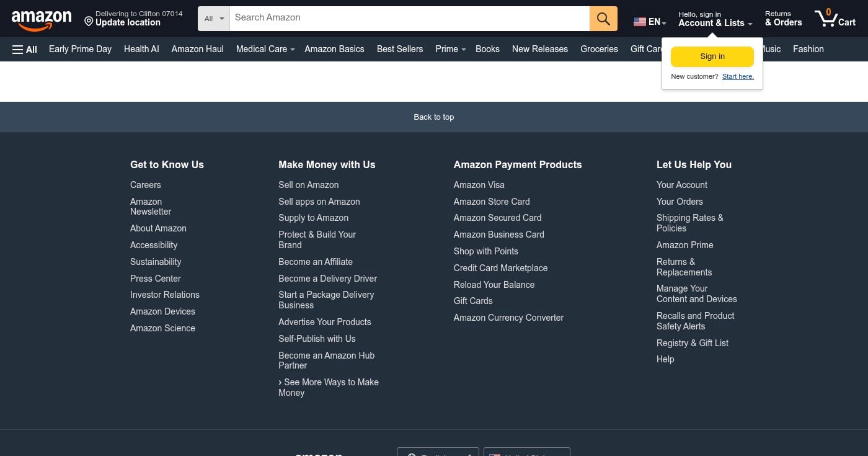Image resolution: width=868 pixels, height=456 pixels.
Task: Select Amazon Haul in nav bar
Action: click(198, 49)
